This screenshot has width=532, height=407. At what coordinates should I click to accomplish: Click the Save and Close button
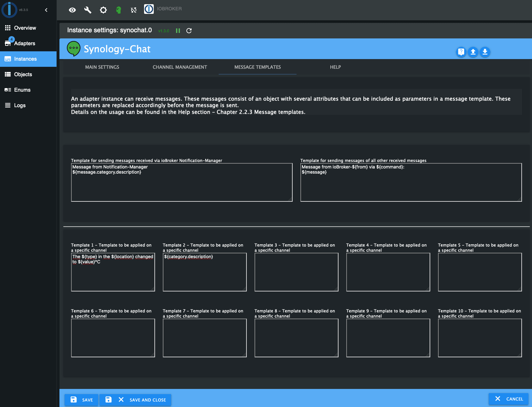point(135,400)
